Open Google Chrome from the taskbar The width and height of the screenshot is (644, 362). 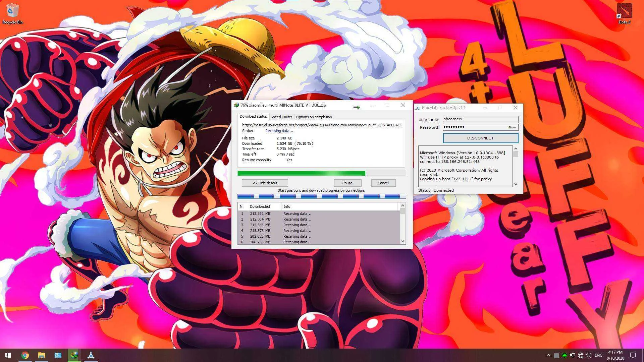(x=25, y=355)
